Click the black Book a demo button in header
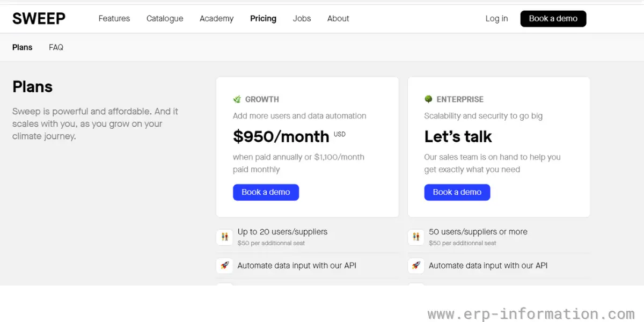 553,18
